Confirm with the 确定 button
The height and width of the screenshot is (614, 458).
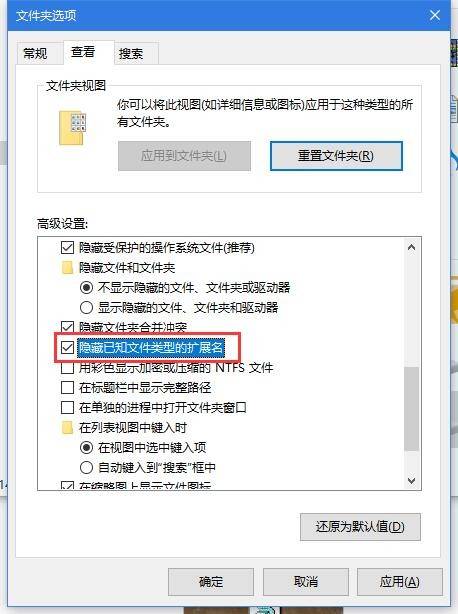pos(211,582)
